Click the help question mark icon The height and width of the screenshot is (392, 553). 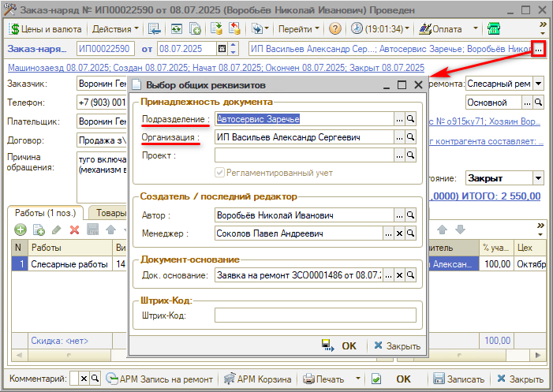click(x=334, y=29)
